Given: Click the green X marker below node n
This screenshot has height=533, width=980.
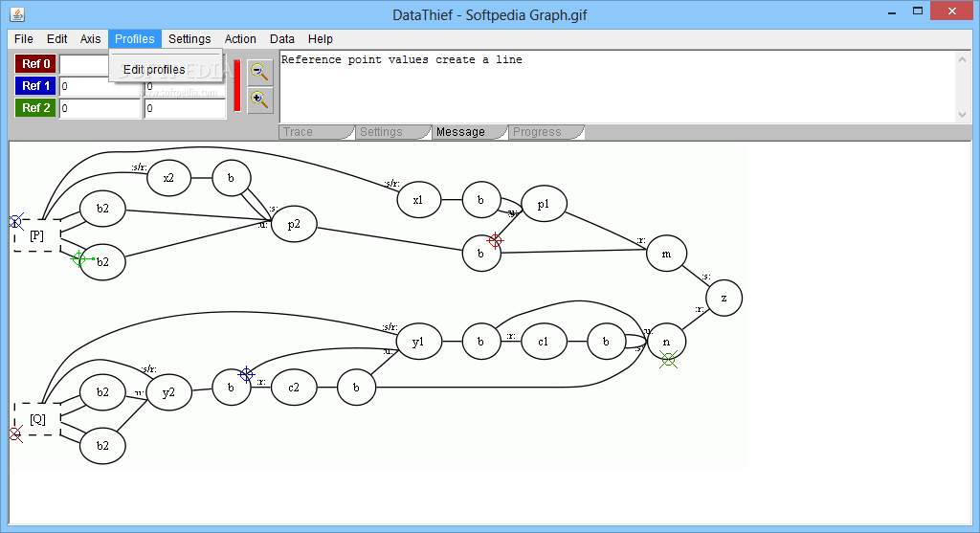Looking at the screenshot, I should [668, 359].
